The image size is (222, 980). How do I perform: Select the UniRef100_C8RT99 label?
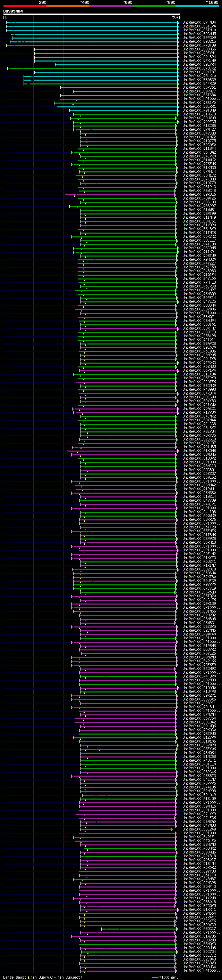[199, 213]
